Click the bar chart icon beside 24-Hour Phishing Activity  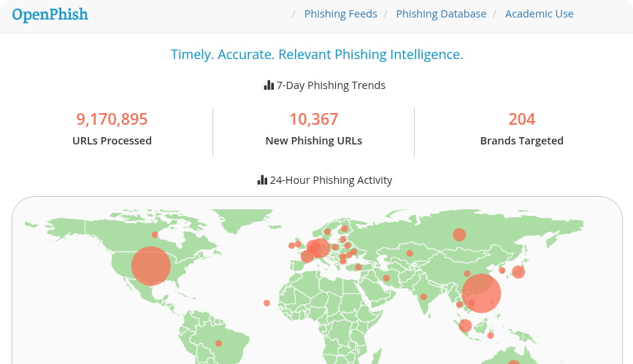tap(262, 180)
